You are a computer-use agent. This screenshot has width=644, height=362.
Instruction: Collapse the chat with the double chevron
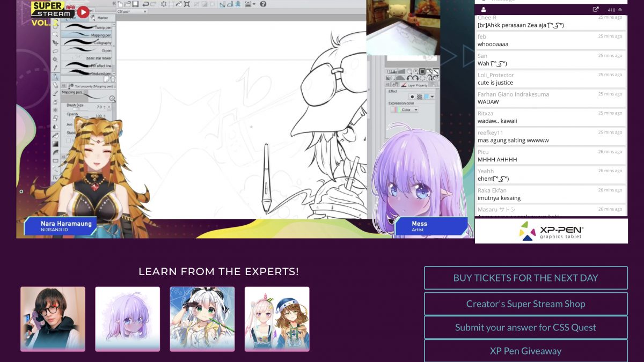point(620,10)
